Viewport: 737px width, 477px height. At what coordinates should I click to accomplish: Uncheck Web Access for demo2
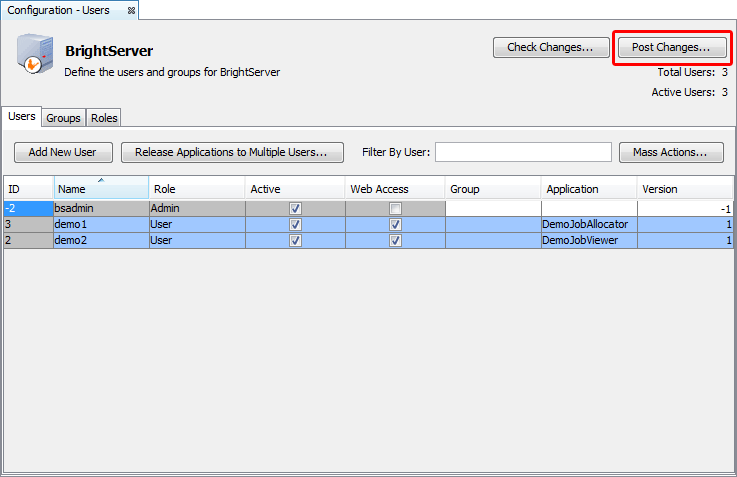[396, 241]
